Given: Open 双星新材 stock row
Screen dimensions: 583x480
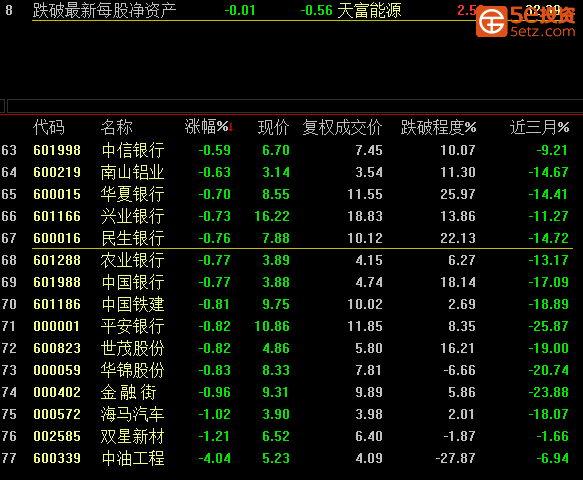Looking at the screenshot, I should click(x=292, y=436).
